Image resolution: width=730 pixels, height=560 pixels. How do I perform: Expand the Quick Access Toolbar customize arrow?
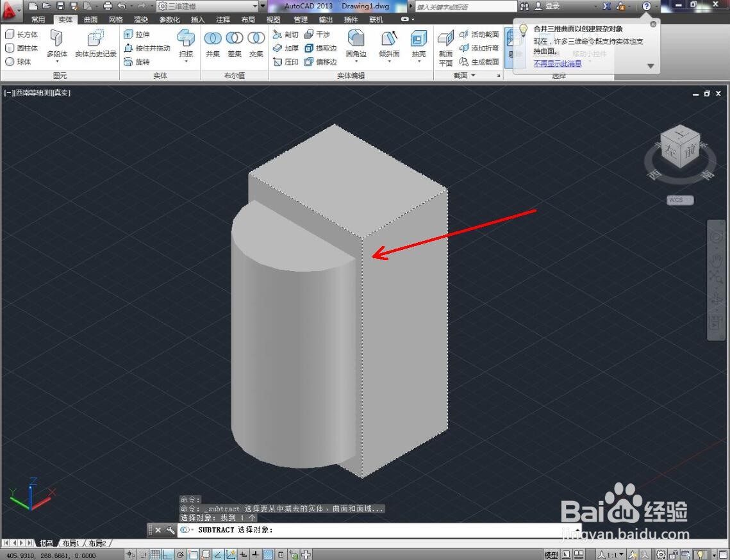(263, 6)
